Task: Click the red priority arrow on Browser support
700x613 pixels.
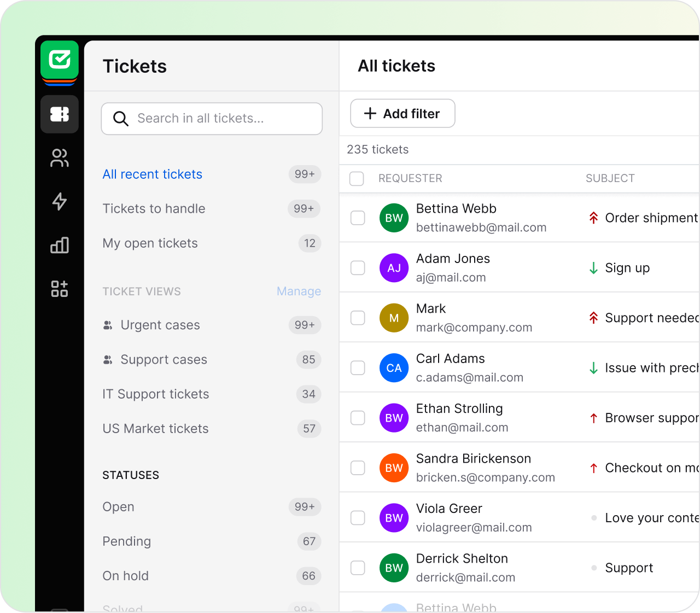Action: (593, 418)
